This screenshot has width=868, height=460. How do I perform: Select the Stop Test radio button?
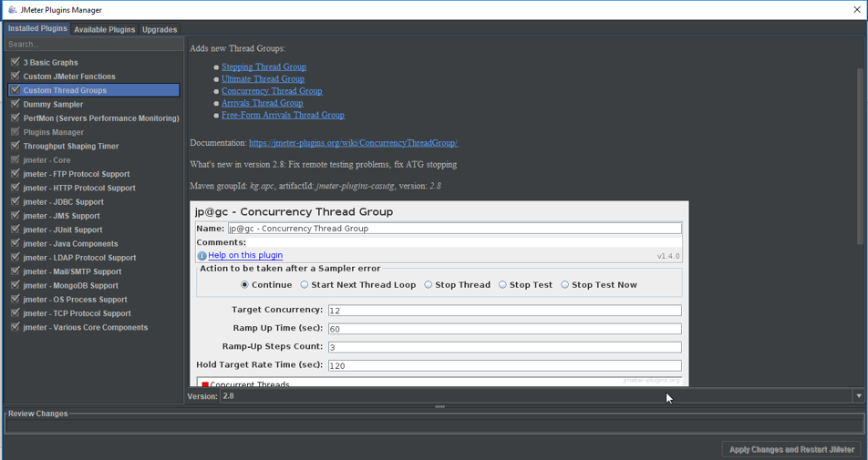[x=502, y=285]
